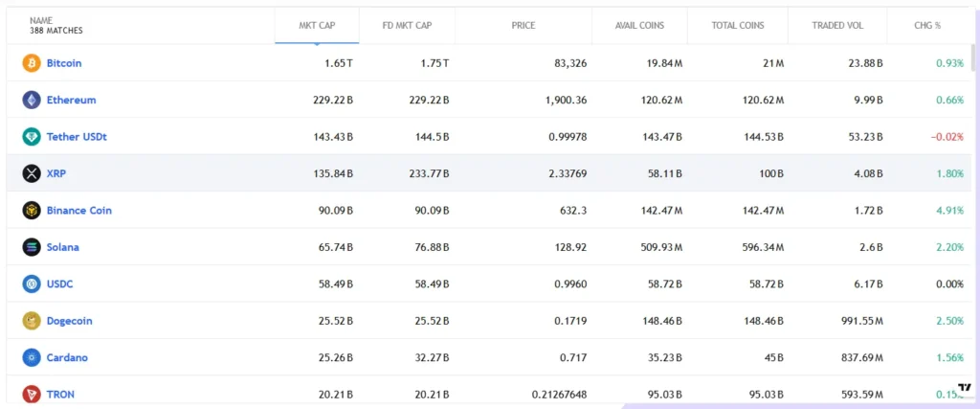Viewport: 980px width, 409px height.
Task: Click Cardano price 0.717
Action: 574,357
